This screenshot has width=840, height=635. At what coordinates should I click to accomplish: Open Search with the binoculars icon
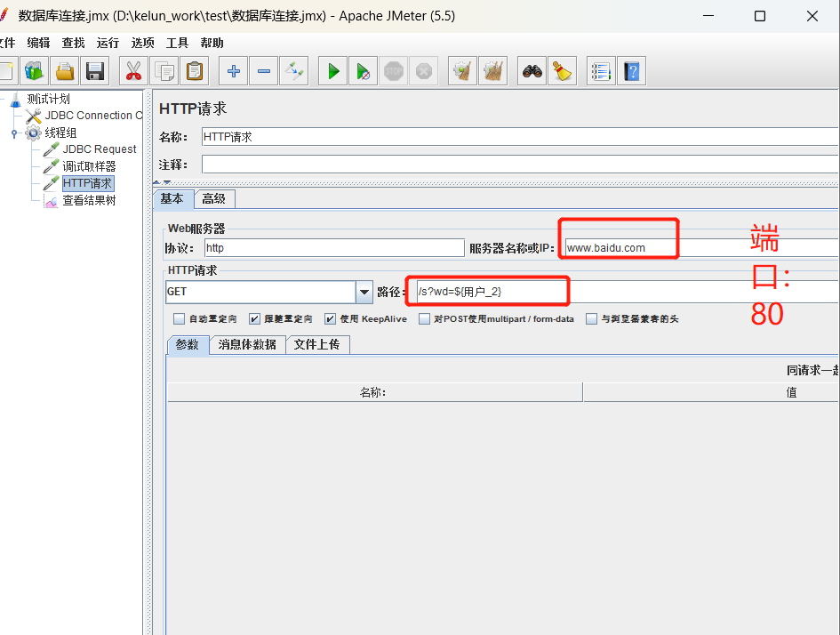(x=532, y=71)
